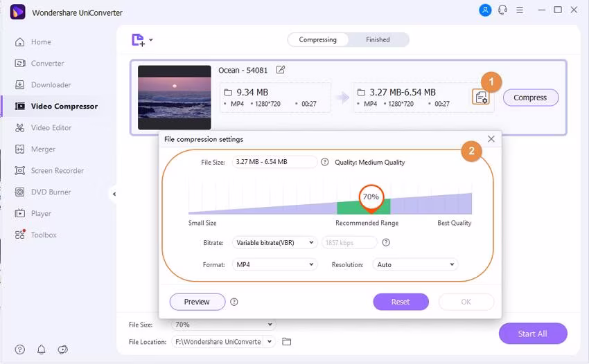Click the Wondershare UniConverter logo icon
Screen dimensions: 589x364
pos(17,12)
